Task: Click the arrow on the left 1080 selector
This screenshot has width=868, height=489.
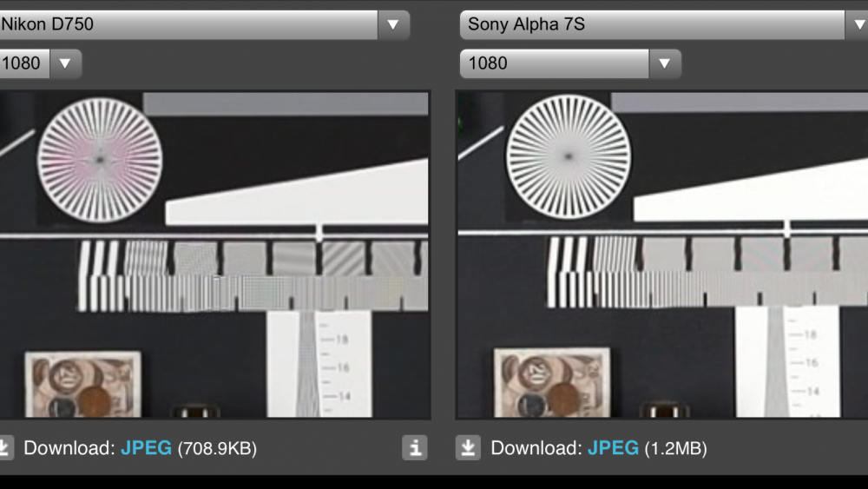Action: (65, 63)
